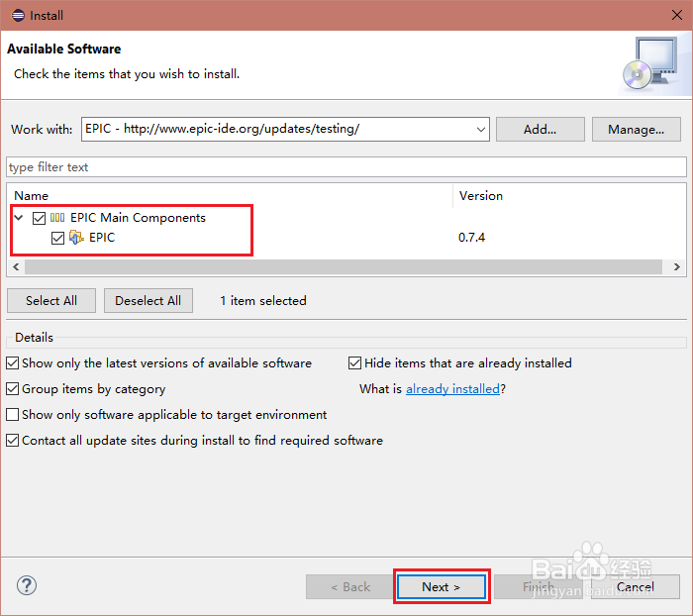Click the Next > button
The width and height of the screenshot is (693, 616).
coord(442,587)
